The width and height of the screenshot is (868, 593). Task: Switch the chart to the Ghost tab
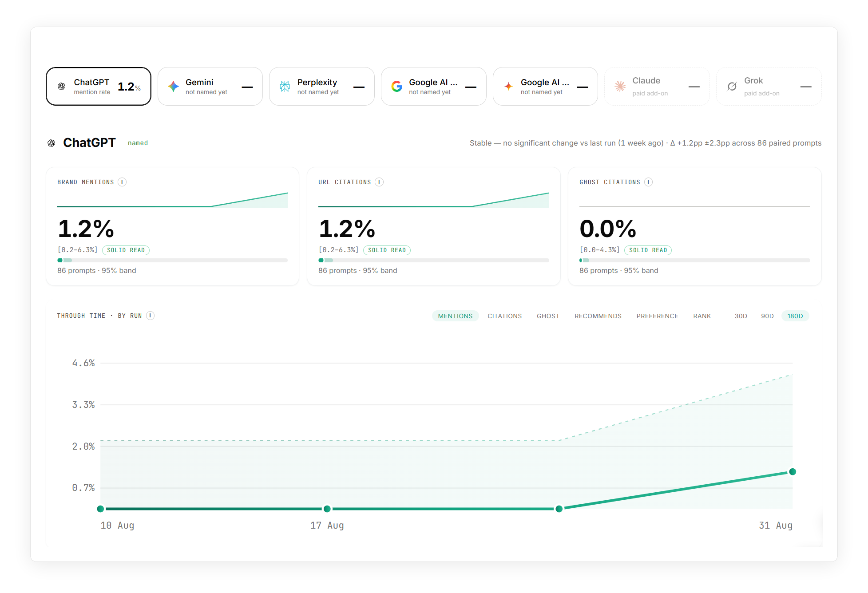click(x=548, y=316)
